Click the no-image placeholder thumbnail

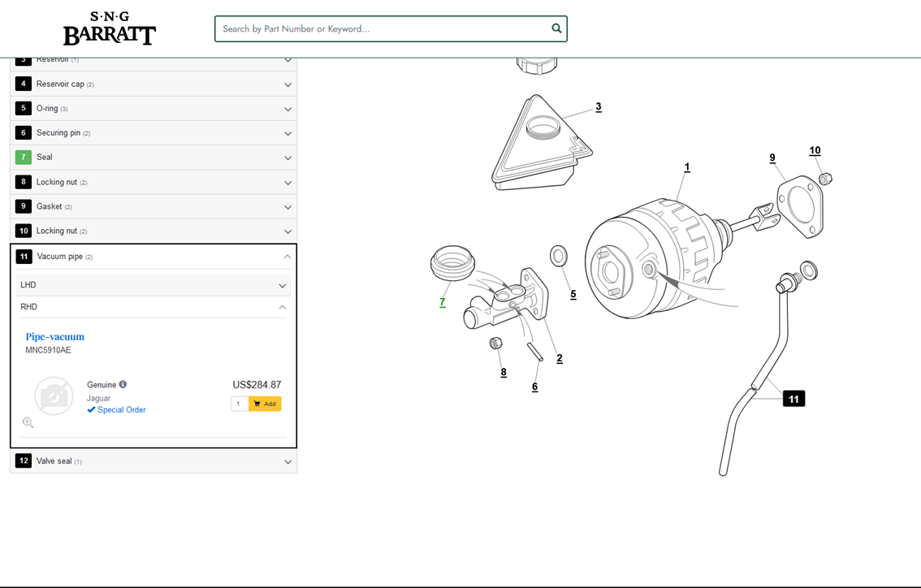point(54,396)
